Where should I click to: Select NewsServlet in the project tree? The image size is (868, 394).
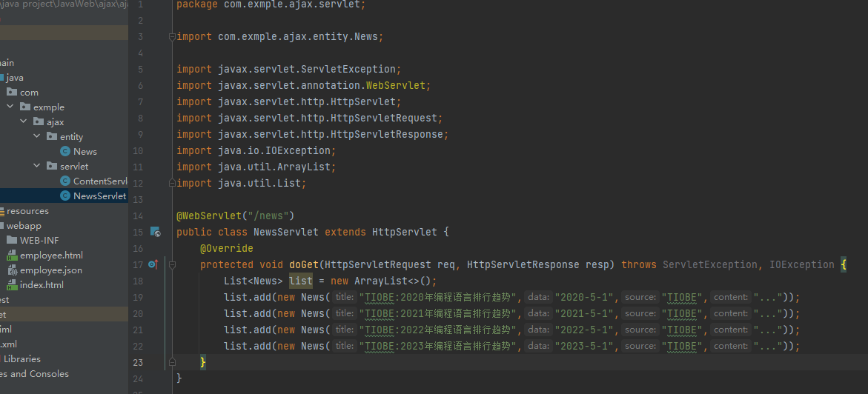[x=99, y=196]
